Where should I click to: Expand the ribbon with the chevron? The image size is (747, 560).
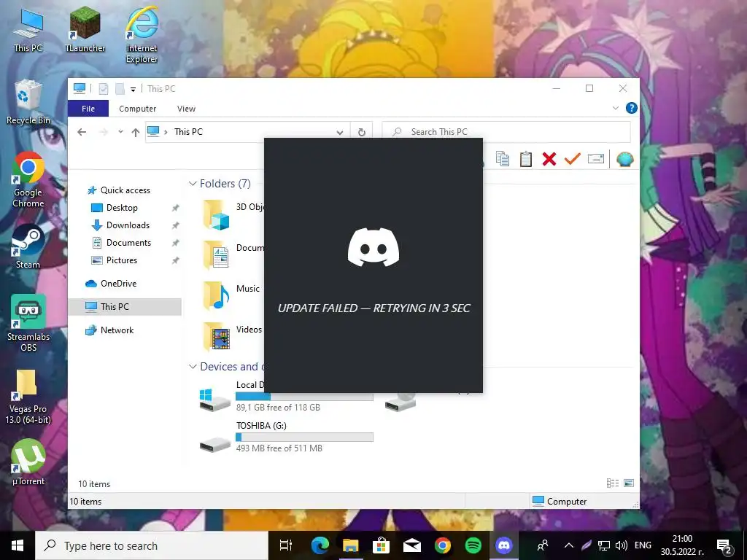pos(615,108)
